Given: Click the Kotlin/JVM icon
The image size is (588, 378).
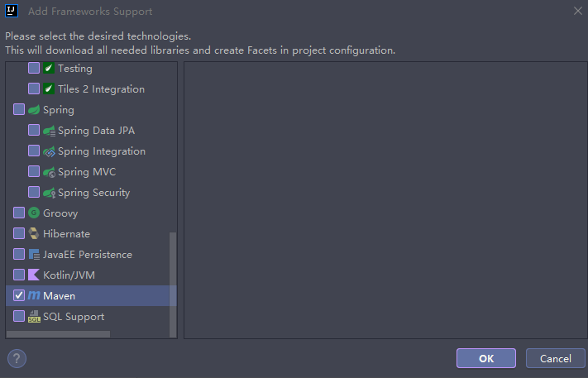Looking at the screenshot, I should (x=34, y=275).
